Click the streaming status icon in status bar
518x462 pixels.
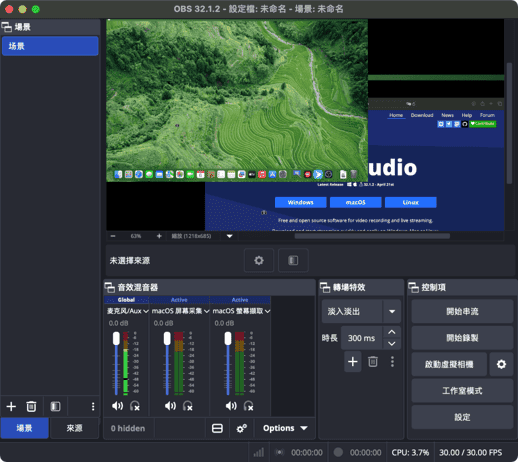[x=279, y=452]
